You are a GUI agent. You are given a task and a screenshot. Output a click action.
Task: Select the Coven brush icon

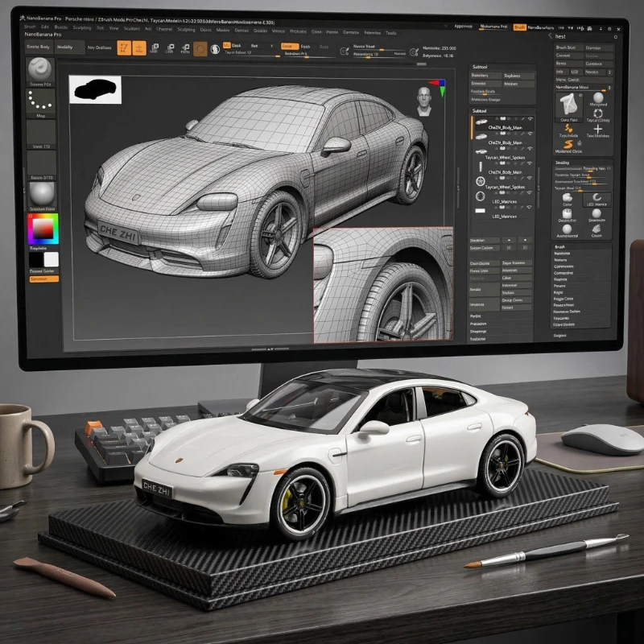point(597,229)
